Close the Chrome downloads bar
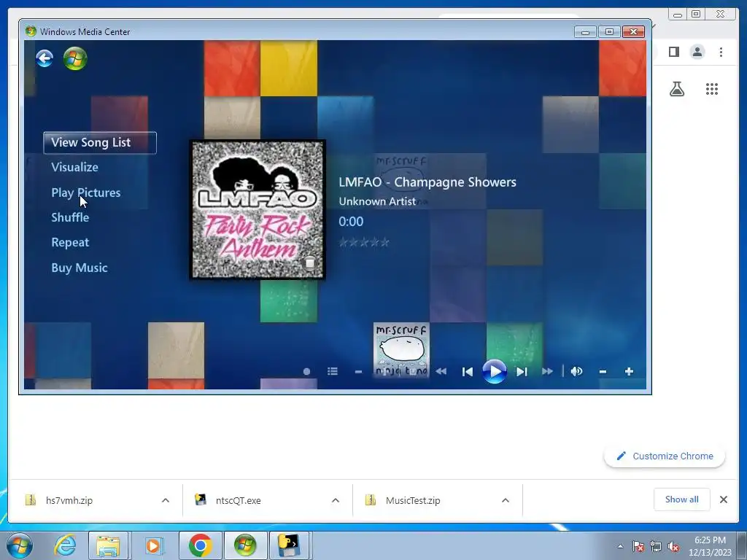The height and width of the screenshot is (560, 747). (x=724, y=499)
